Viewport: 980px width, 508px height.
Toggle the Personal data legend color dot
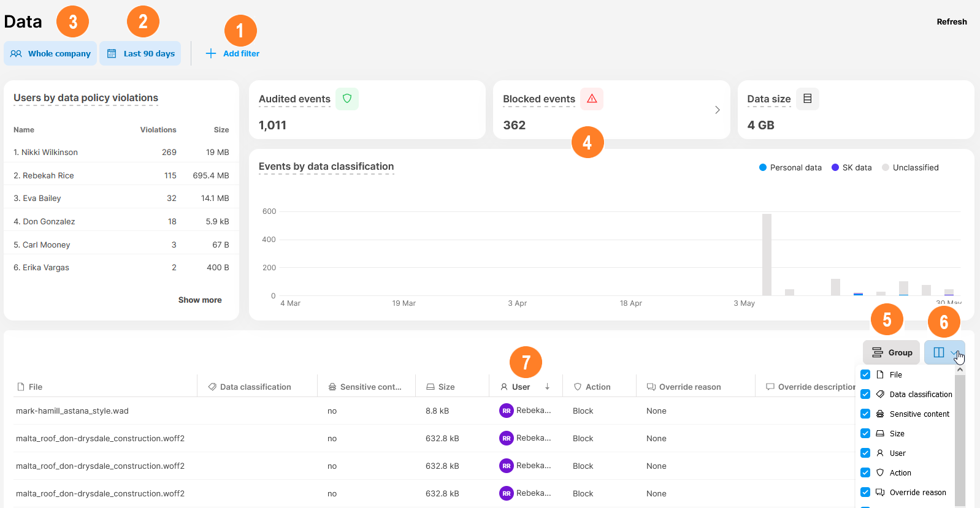click(763, 167)
